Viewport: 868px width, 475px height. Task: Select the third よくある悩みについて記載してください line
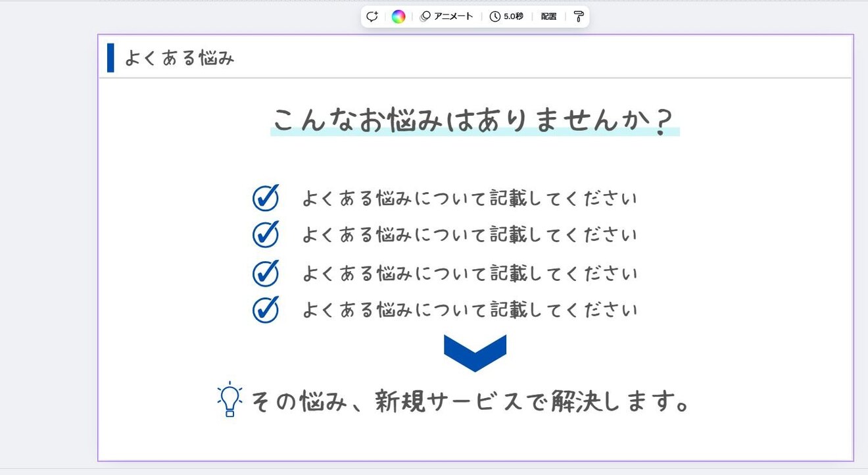(x=470, y=273)
